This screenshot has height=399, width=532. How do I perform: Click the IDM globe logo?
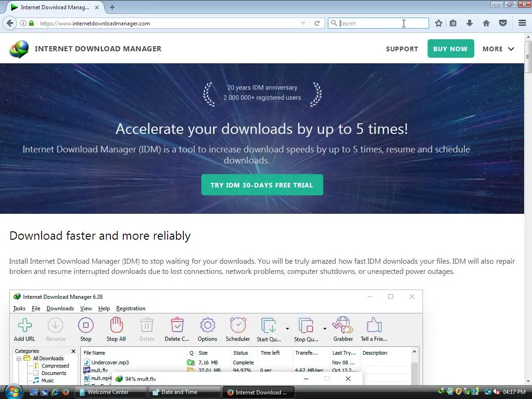click(19, 49)
